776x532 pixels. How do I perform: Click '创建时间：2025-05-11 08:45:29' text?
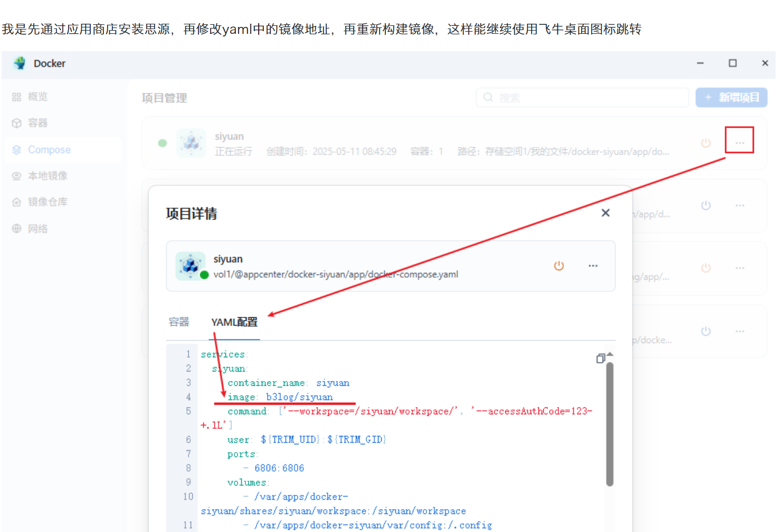click(x=332, y=152)
